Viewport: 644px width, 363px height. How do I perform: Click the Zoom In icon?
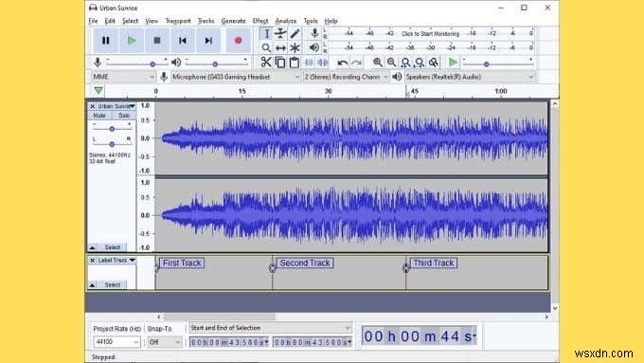tap(378, 63)
